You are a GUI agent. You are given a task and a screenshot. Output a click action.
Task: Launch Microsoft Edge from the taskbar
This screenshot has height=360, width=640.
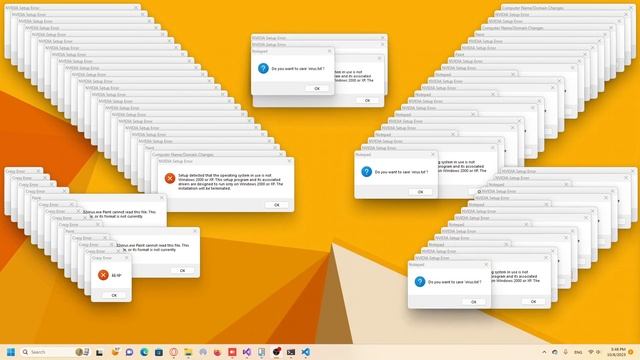(144, 352)
